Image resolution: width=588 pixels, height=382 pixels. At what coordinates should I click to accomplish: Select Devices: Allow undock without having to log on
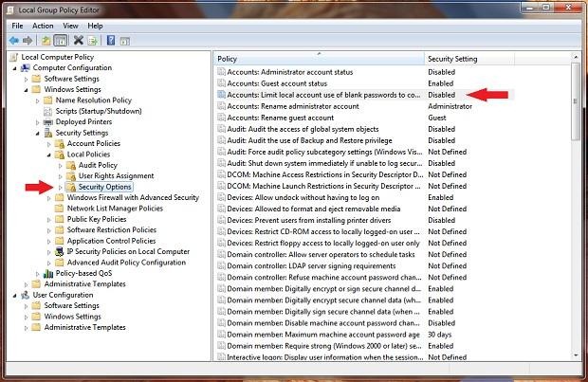pos(303,197)
